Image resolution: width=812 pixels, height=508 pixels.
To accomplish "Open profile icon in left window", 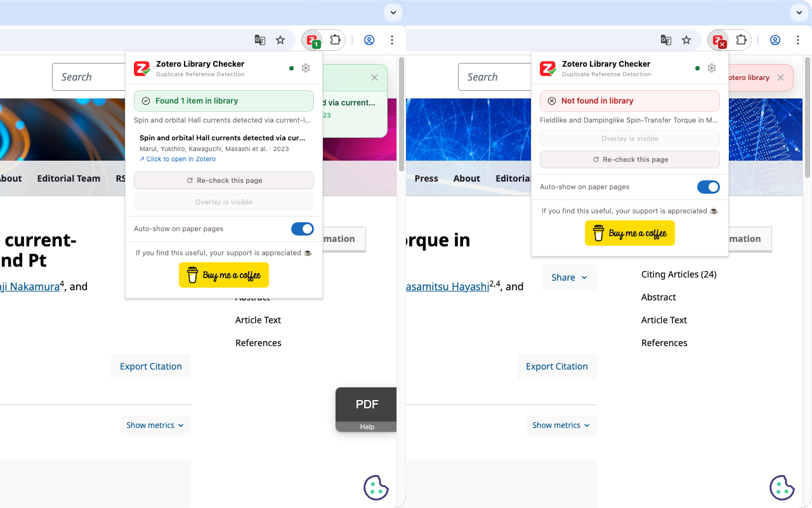I will point(369,40).
